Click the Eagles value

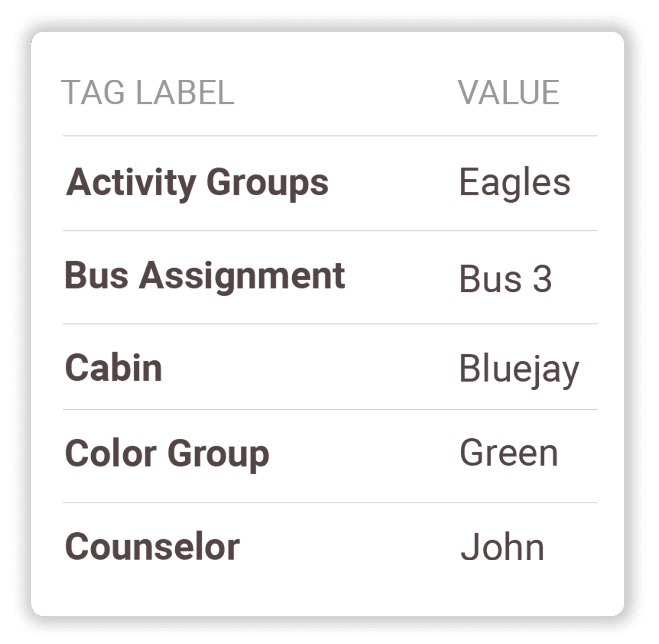[514, 183]
